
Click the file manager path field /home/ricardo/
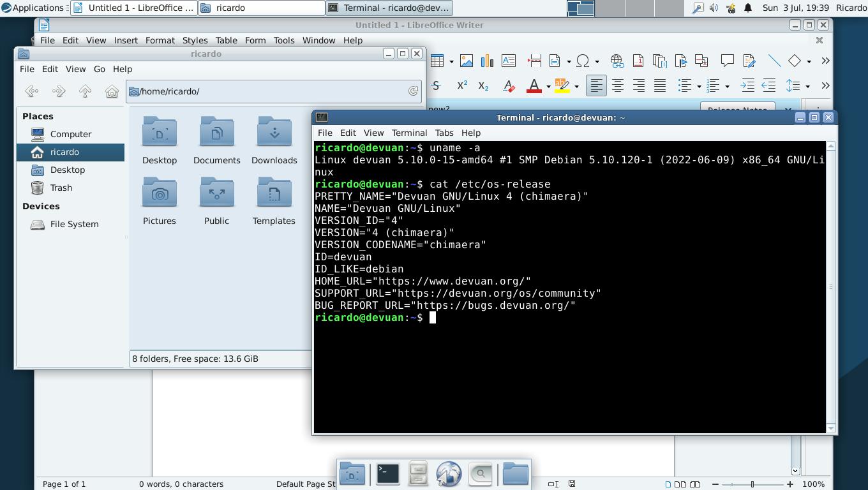point(274,91)
